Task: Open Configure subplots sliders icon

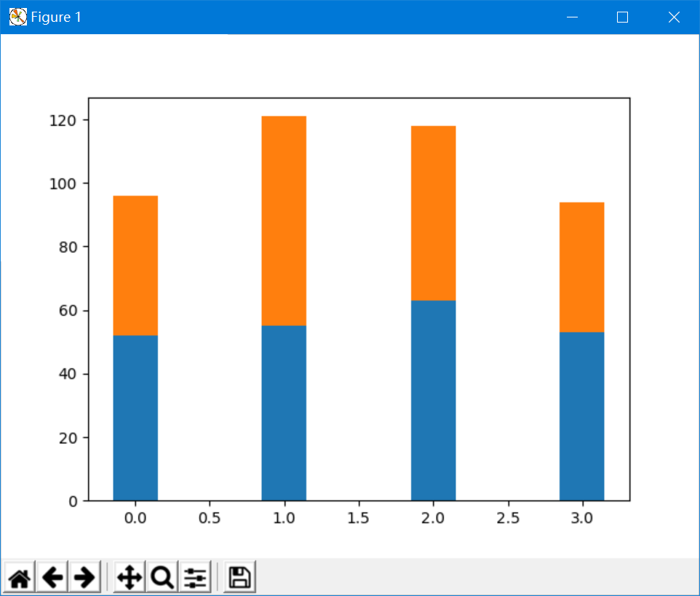Action: click(194, 577)
